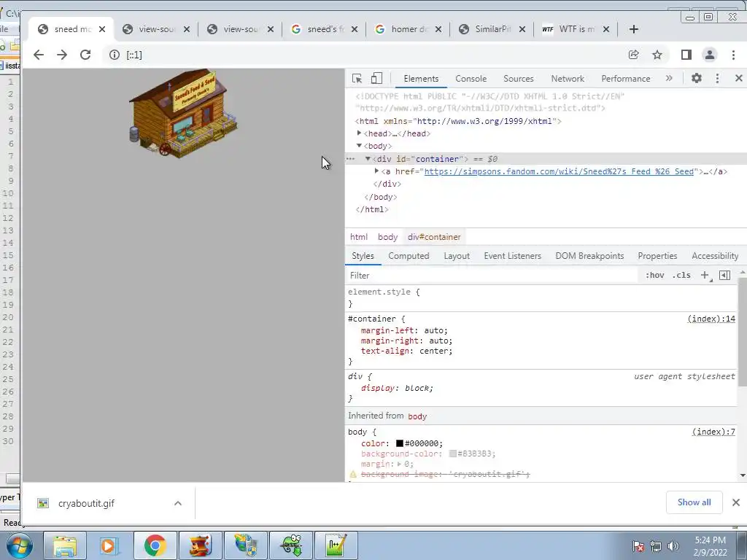Open the Chrome profile avatar
The width and height of the screenshot is (747, 560).
pyautogui.click(x=710, y=55)
